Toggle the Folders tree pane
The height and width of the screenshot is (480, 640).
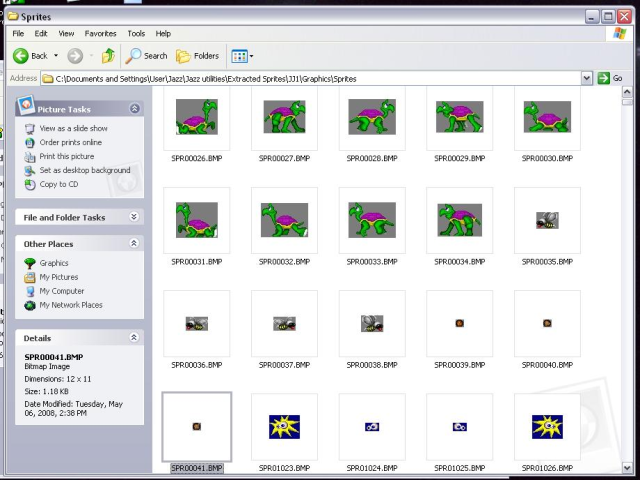point(198,56)
